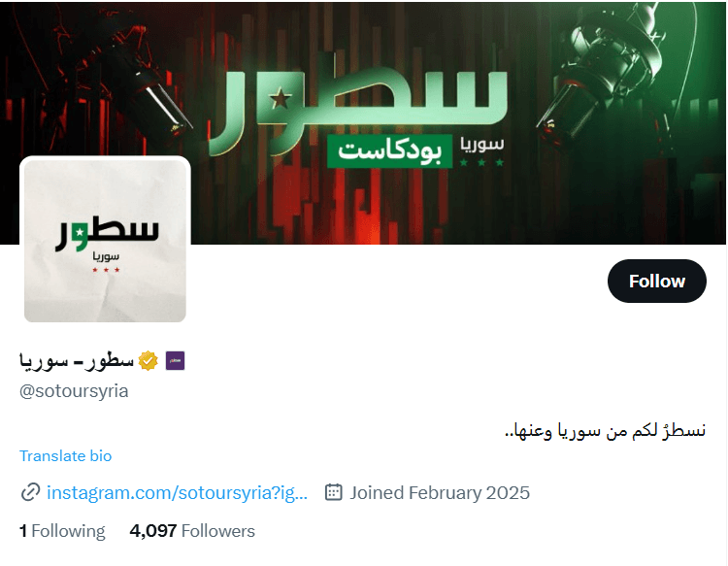
Task: Click Joined February 2025 text
Action: (439, 492)
